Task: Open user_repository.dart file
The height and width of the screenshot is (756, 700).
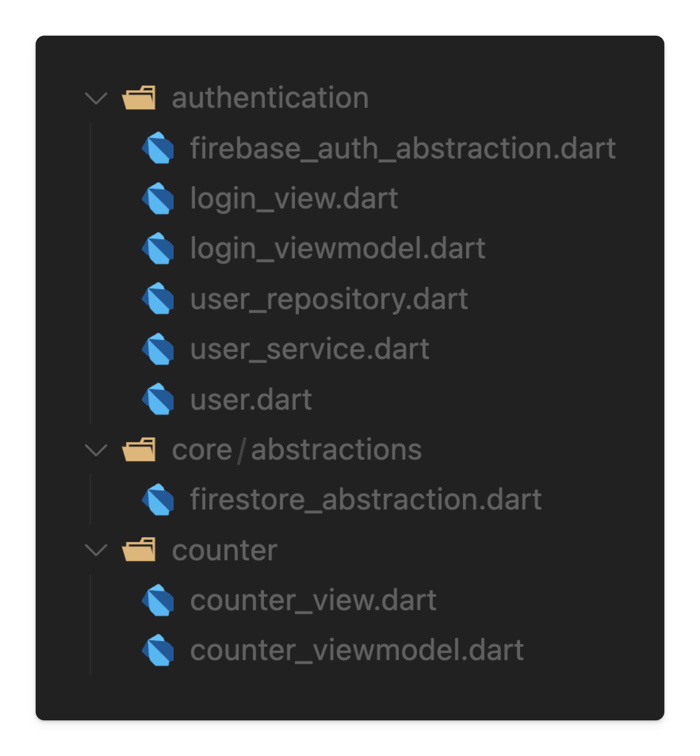Action: tap(329, 298)
